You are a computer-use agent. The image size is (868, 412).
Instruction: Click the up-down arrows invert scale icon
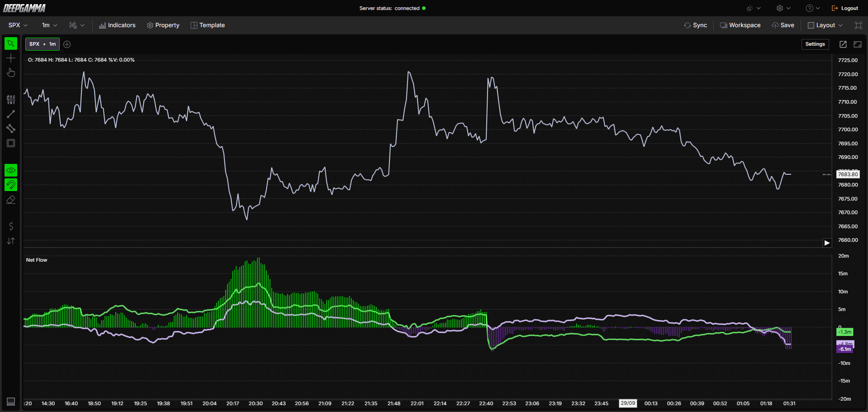11,241
